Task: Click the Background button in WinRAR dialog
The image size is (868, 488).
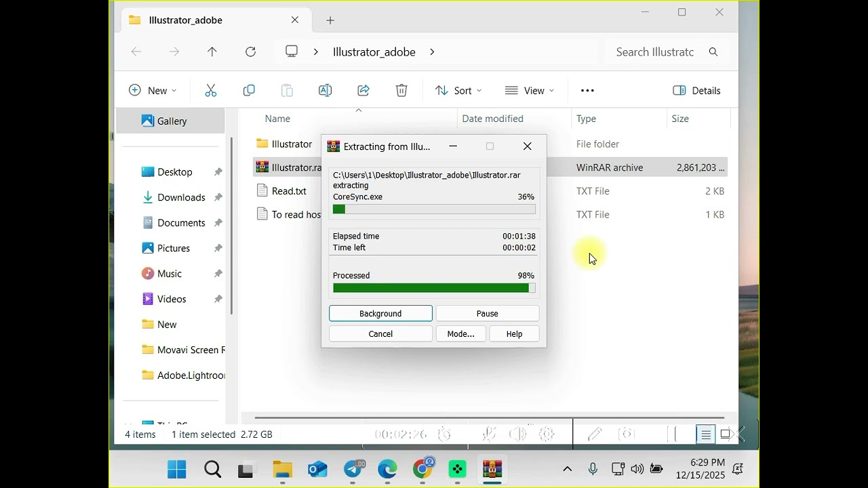Action: pyautogui.click(x=380, y=313)
